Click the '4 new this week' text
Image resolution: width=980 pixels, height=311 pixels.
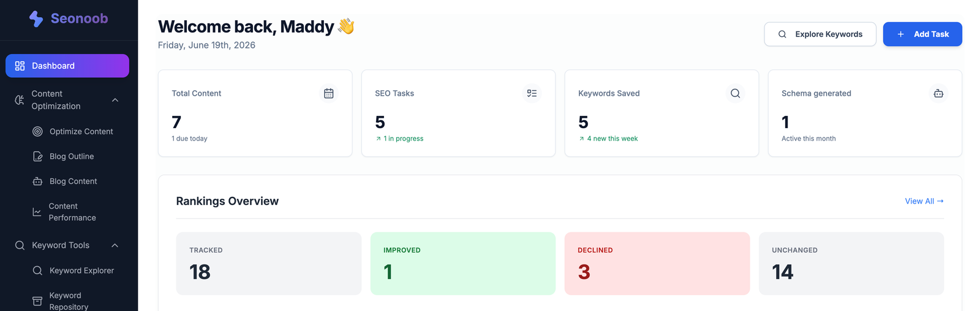pyautogui.click(x=612, y=139)
